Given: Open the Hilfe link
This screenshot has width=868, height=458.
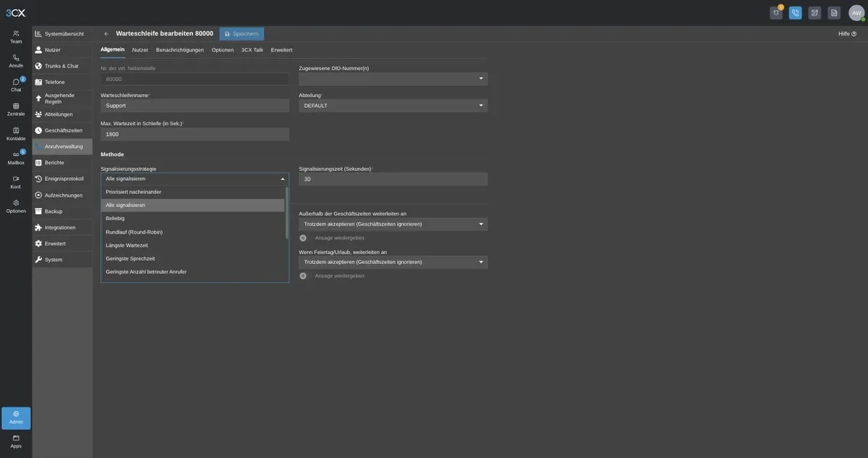Looking at the screenshot, I should pyautogui.click(x=847, y=34).
